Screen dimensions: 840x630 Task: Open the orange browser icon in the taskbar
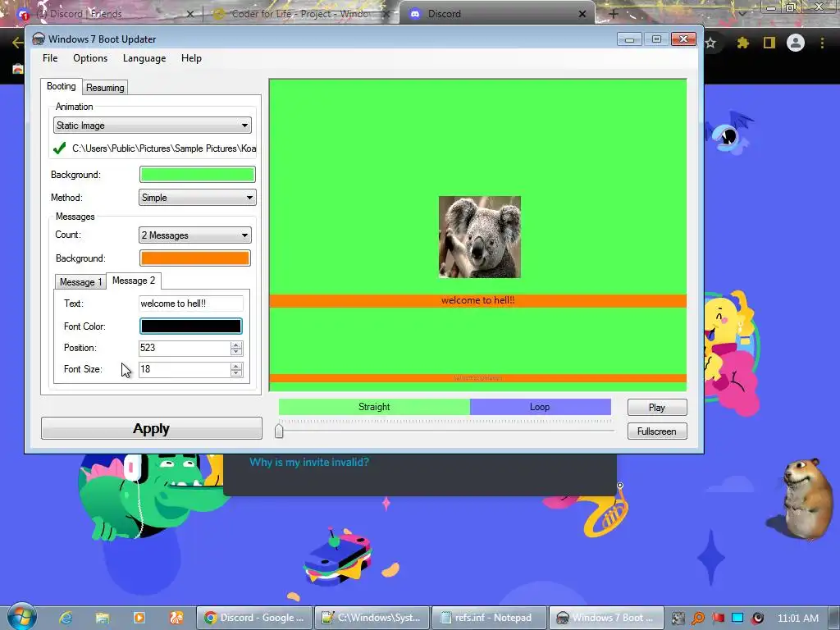pos(176,618)
